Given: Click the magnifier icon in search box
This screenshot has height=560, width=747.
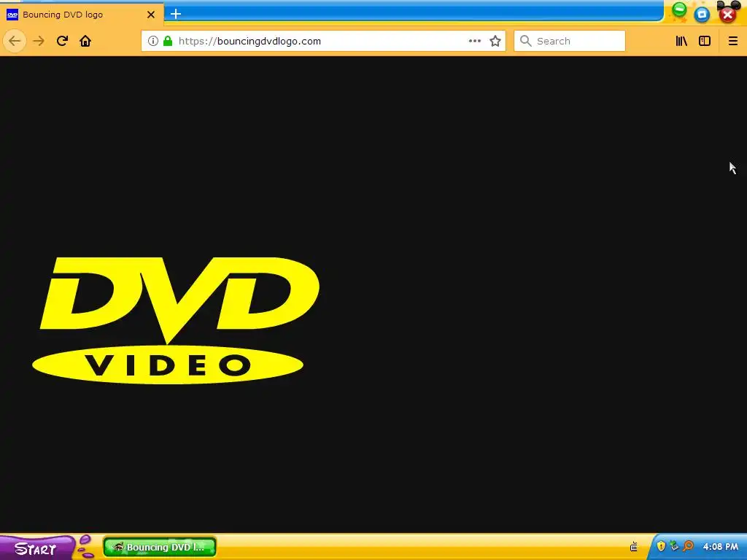Looking at the screenshot, I should coord(525,41).
